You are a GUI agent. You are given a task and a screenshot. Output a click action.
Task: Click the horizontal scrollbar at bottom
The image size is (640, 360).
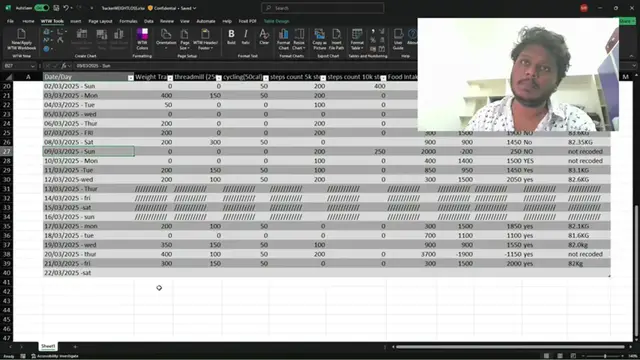click(510, 347)
